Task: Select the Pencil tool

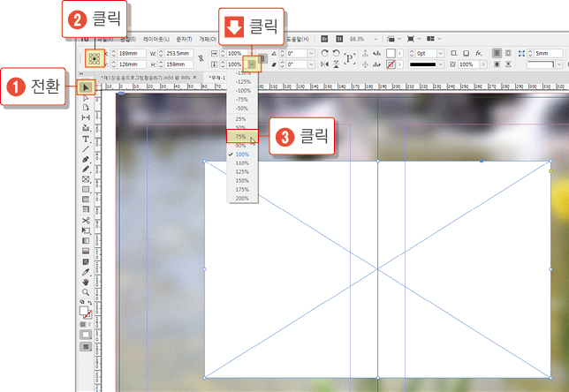Action: click(x=86, y=169)
